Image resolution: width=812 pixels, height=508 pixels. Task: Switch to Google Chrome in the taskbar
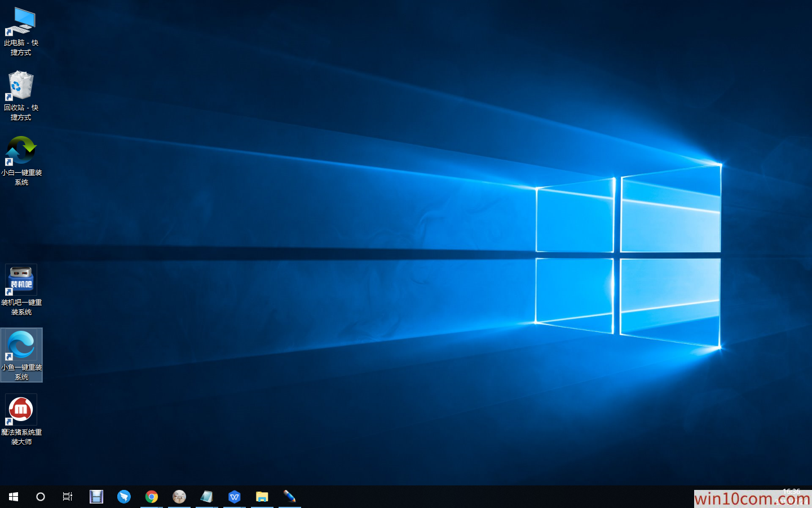152,497
